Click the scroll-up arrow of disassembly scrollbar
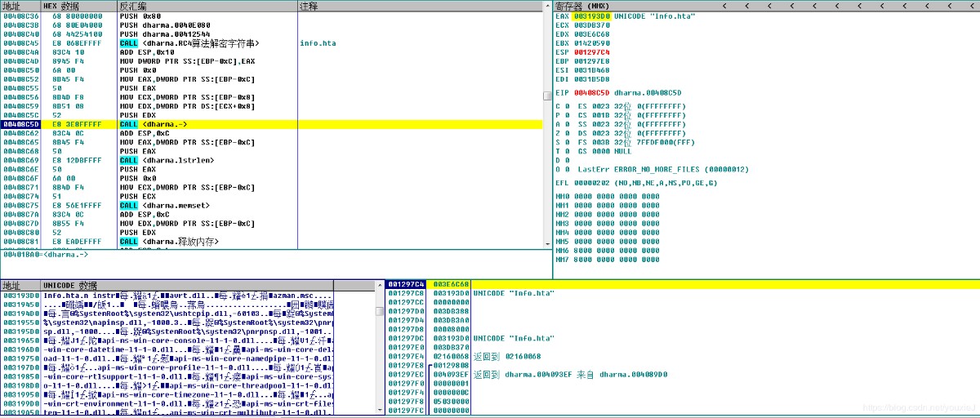The width and height of the screenshot is (980, 418). click(x=548, y=6)
